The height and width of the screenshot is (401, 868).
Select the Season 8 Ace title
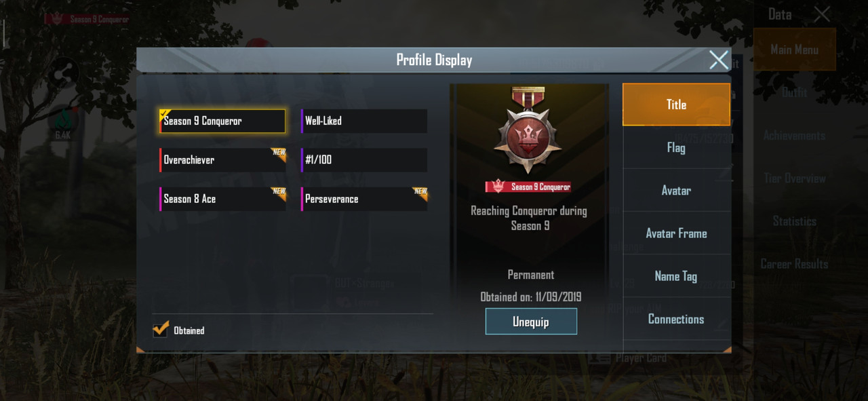click(222, 199)
